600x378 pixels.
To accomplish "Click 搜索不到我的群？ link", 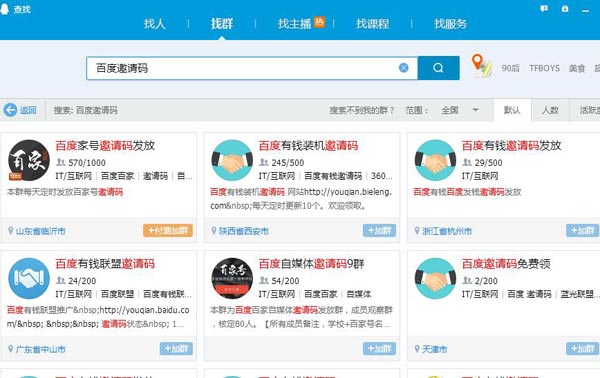I will point(362,110).
